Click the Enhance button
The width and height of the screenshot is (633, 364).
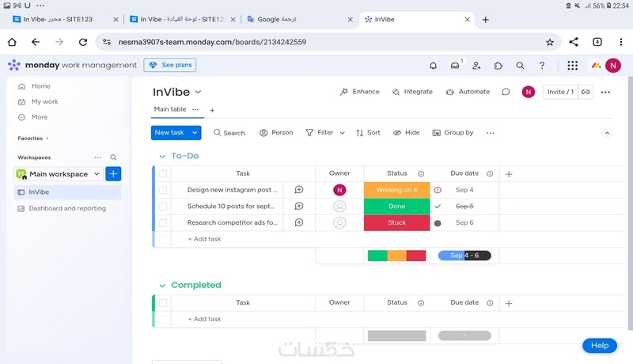point(360,92)
